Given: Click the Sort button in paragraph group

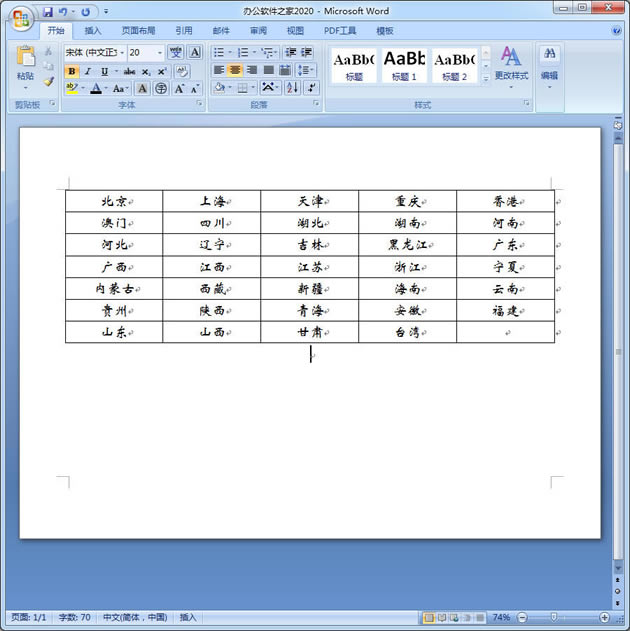Looking at the screenshot, I should (x=292, y=88).
